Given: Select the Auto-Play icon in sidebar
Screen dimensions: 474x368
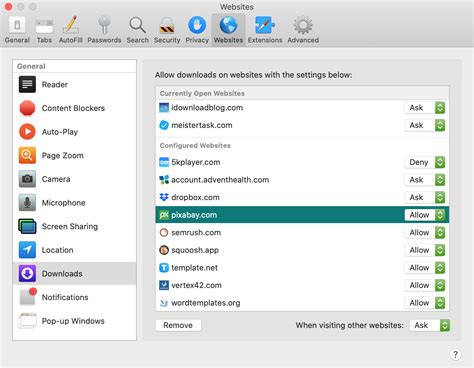Looking at the screenshot, I should coord(27,132).
